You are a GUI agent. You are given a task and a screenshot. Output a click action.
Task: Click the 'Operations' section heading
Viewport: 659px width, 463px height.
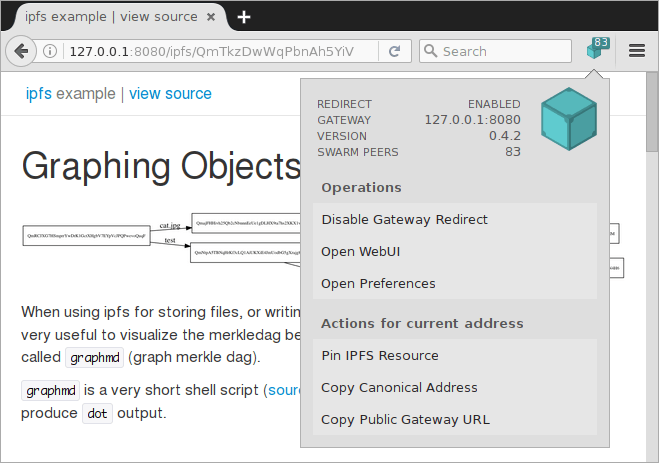[361, 187]
